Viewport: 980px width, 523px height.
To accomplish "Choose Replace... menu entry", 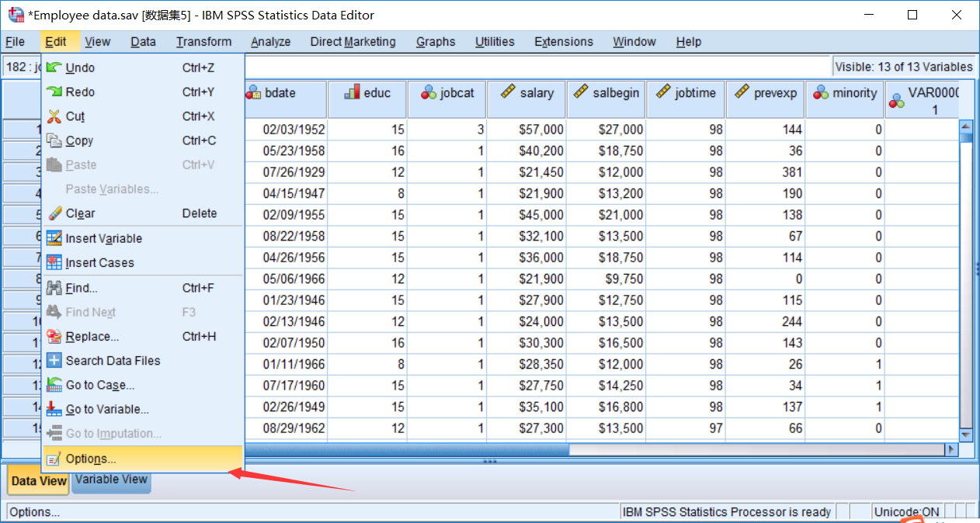I will pos(143,336).
